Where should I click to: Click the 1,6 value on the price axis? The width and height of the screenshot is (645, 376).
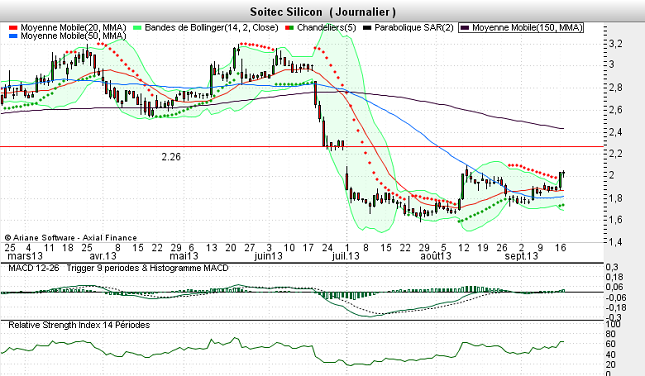coord(616,219)
